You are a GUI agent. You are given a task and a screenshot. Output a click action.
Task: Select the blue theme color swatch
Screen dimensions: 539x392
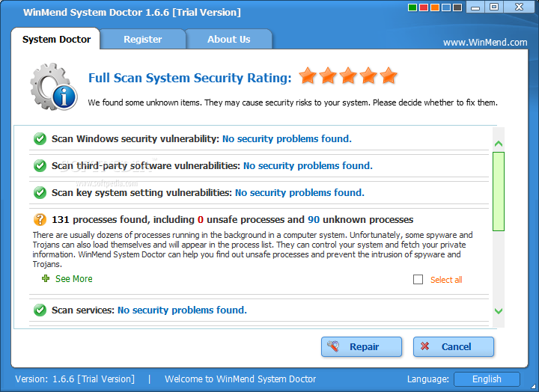coord(446,7)
